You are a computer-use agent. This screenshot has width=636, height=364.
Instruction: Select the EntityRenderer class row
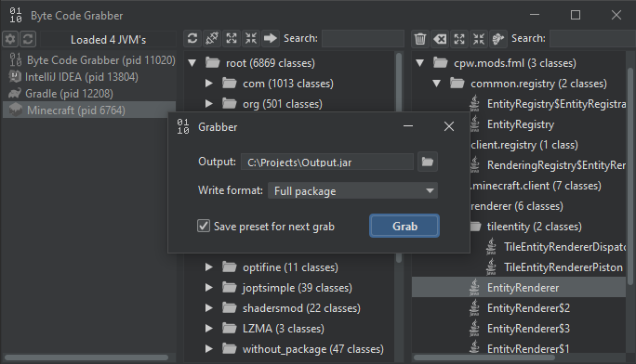pos(519,288)
